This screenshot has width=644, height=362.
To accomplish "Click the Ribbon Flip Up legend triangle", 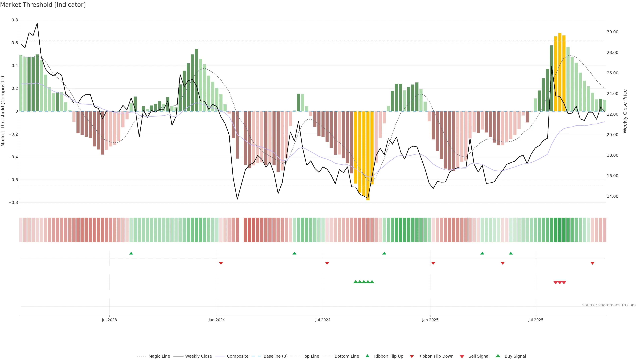I will [x=367, y=356].
